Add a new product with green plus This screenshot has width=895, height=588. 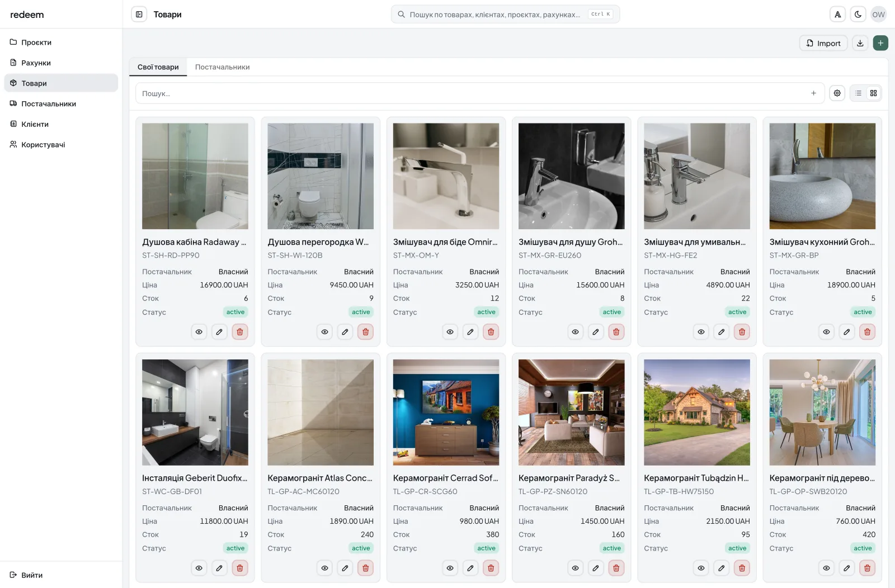880,43
